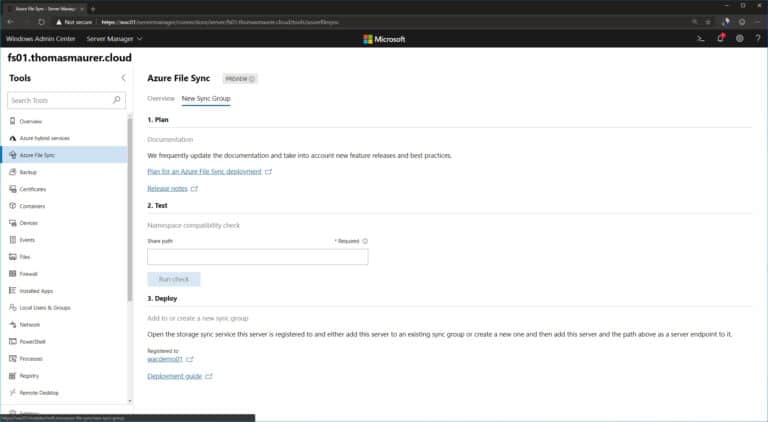Image resolution: width=768 pixels, height=422 pixels.
Task: Select the Azure File Sync sidebar icon
Action: click(x=13, y=155)
